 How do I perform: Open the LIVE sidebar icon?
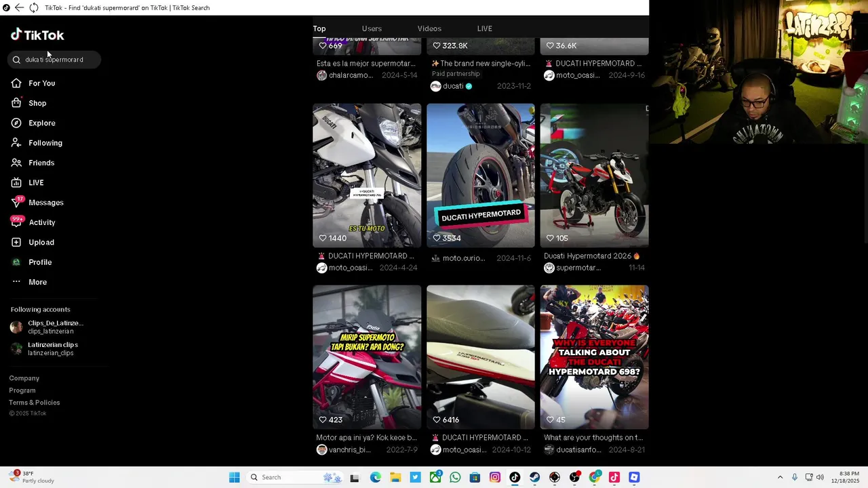(16, 182)
